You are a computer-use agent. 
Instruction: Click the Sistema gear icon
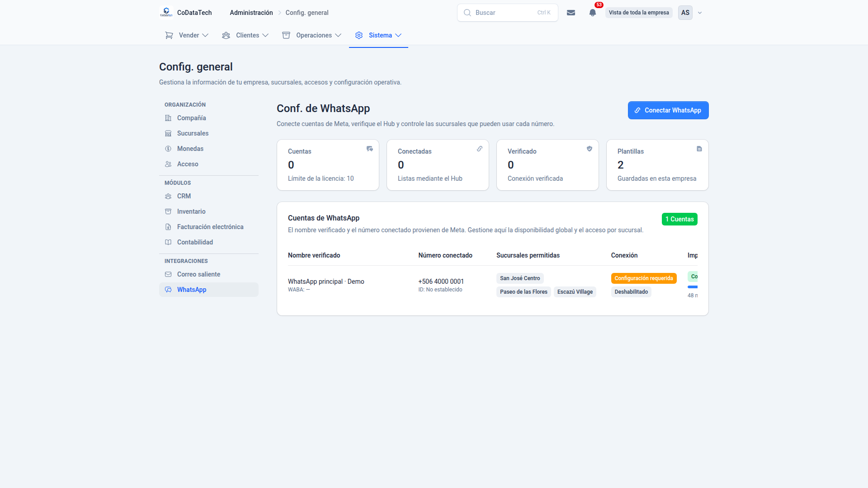coord(359,35)
